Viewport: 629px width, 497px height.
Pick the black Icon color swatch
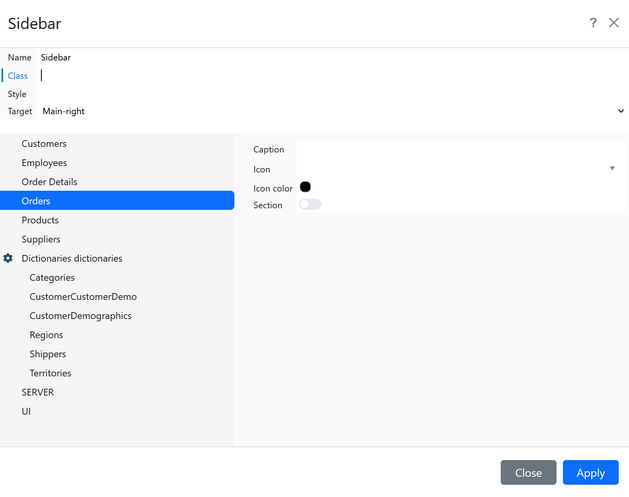click(305, 187)
